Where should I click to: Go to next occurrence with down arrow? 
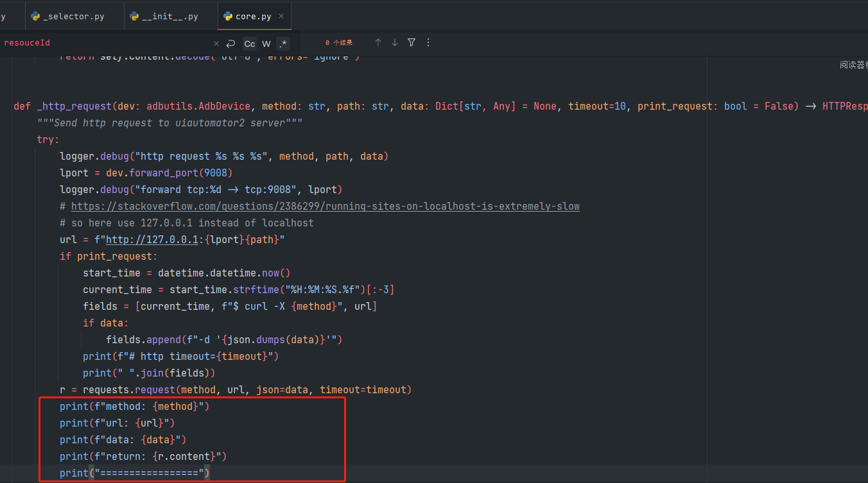point(395,42)
